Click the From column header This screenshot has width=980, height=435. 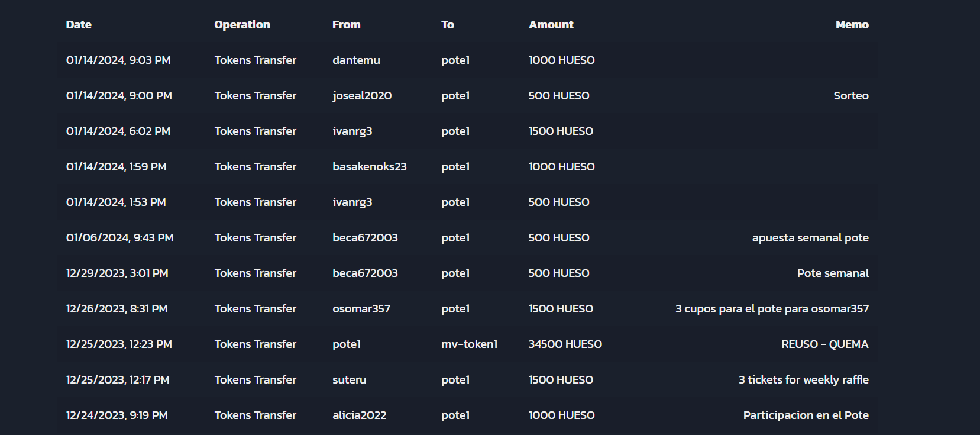(346, 25)
